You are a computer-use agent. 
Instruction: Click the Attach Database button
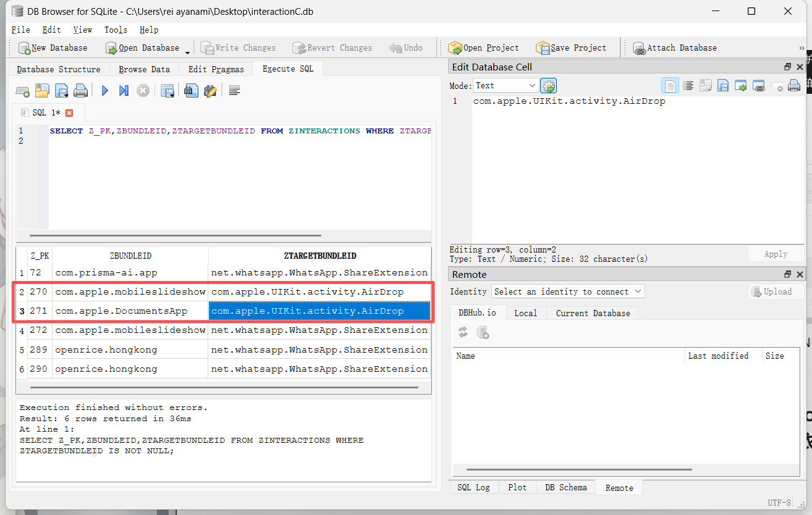point(675,48)
